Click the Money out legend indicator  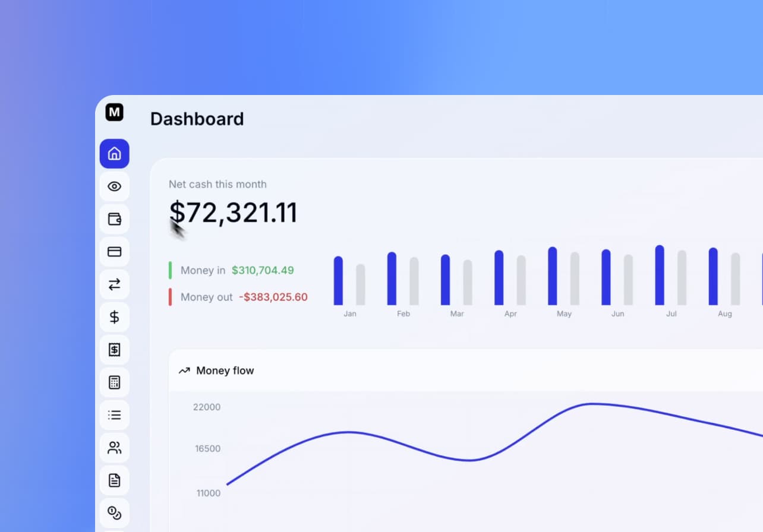click(171, 297)
